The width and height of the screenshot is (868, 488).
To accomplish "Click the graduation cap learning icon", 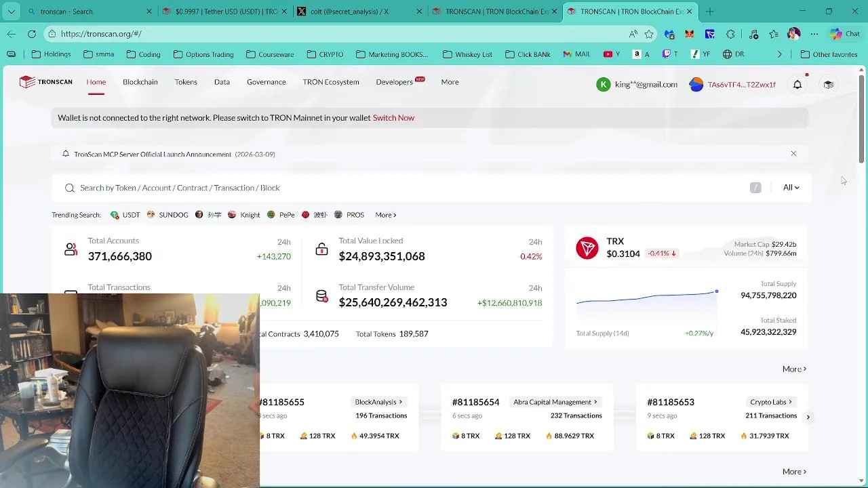I will click(828, 84).
